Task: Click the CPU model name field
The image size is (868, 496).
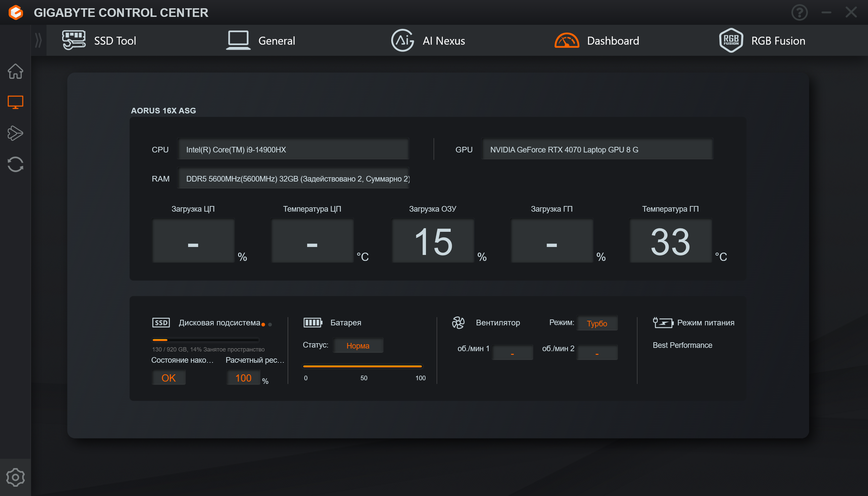Action: pos(293,149)
